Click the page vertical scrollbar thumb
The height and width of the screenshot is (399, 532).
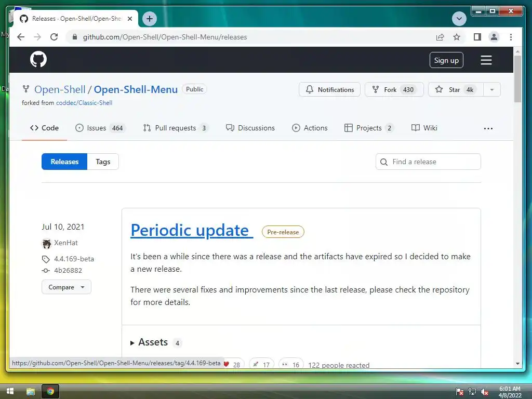point(517,79)
